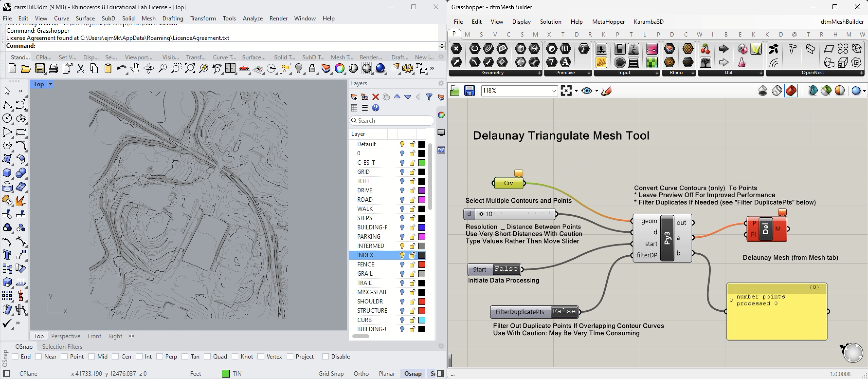Select the red shaded preview mode icon

pyautogui.click(x=791, y=90)
